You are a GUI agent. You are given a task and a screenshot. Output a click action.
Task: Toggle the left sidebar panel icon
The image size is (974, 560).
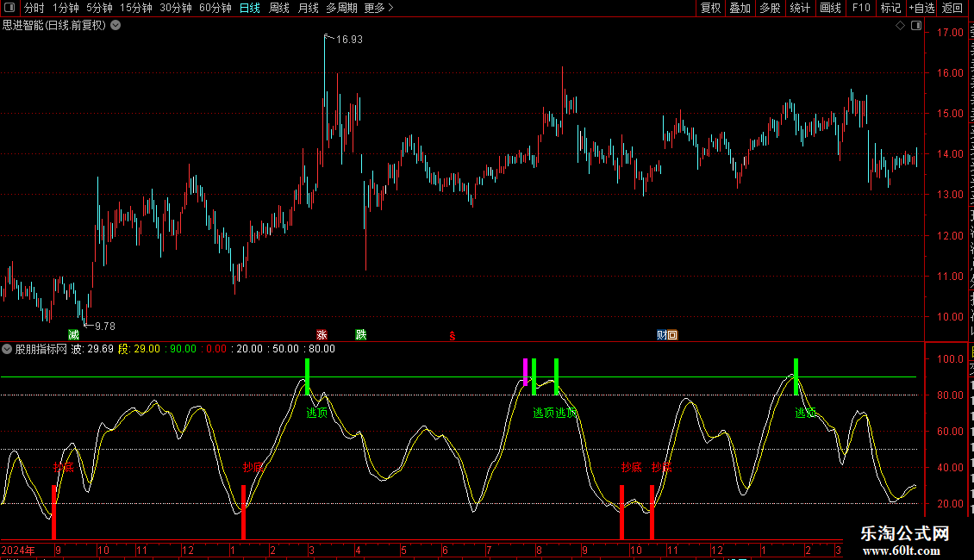tap(9, 8)
